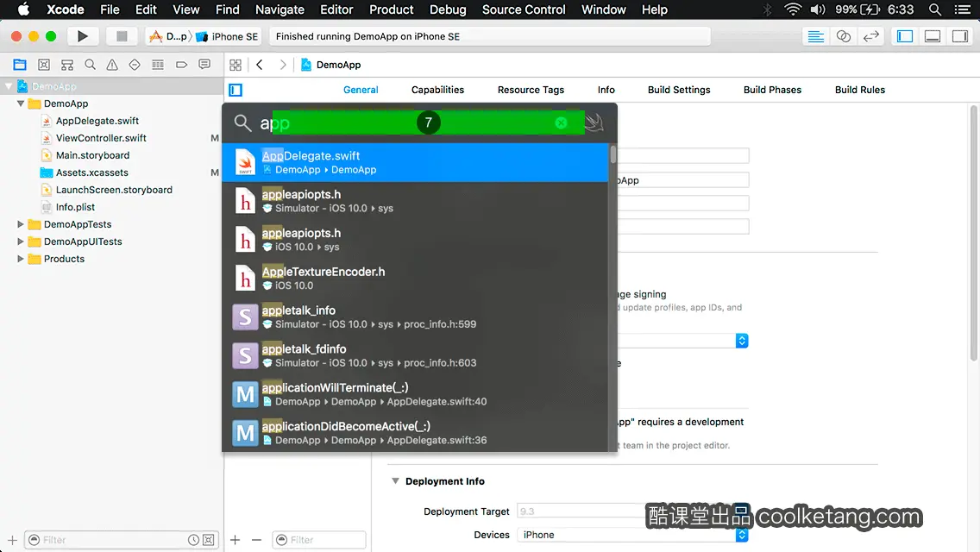This screenshot has height=552, width=980.
Task: Go back in editor history
Action: click(x=260, y=65)
